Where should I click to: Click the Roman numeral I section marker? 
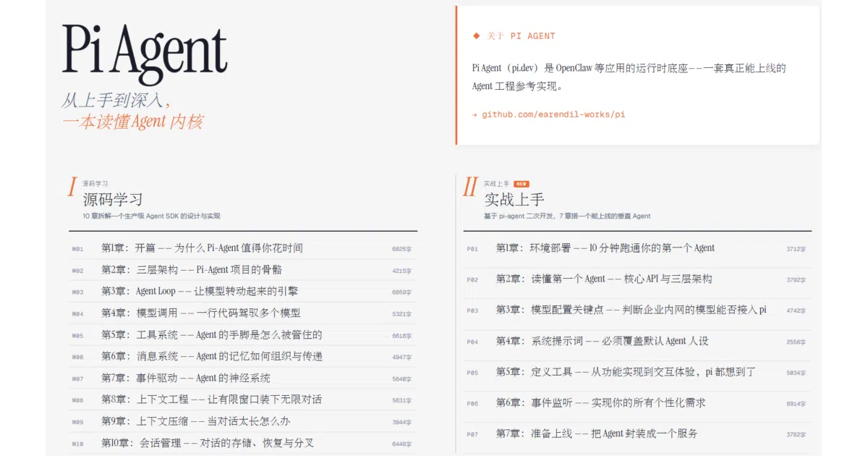[x=72, y=188]
